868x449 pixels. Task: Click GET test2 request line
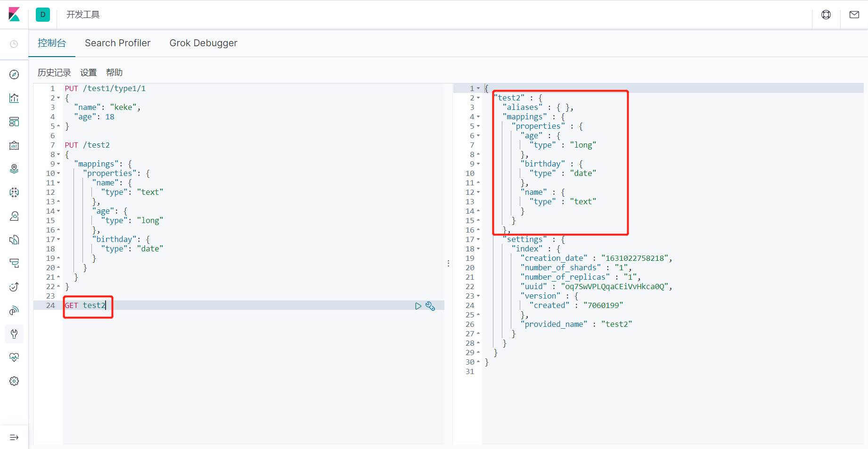point(85,306)
